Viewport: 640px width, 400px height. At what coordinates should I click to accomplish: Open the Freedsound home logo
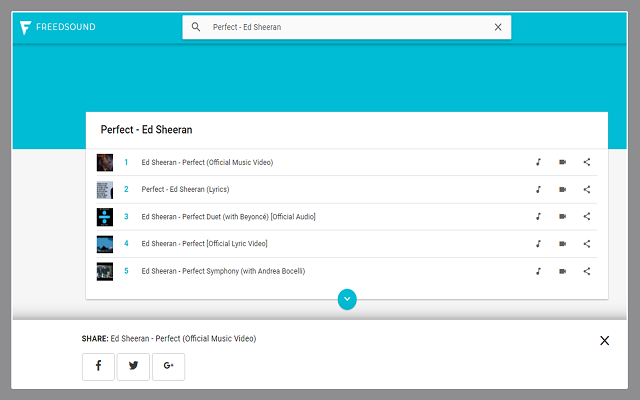pos(58,27)
